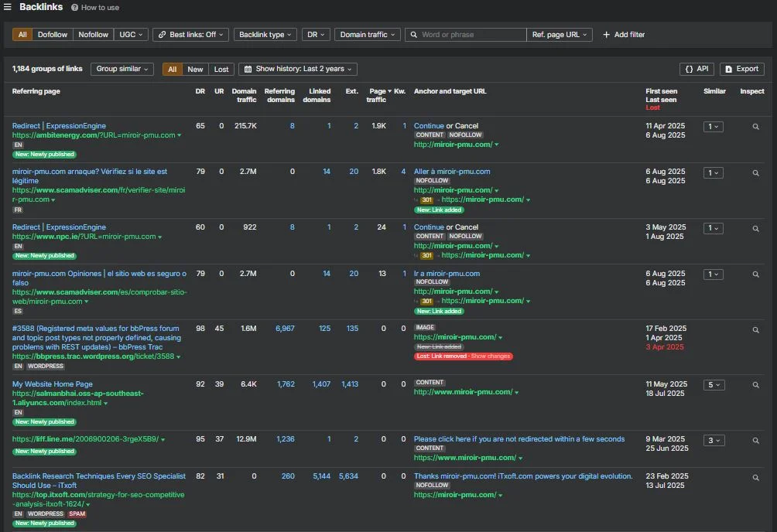Viewport: 777px width, 532px height.
Task: Click Ext. value 5,634
Action: point(348,476)
